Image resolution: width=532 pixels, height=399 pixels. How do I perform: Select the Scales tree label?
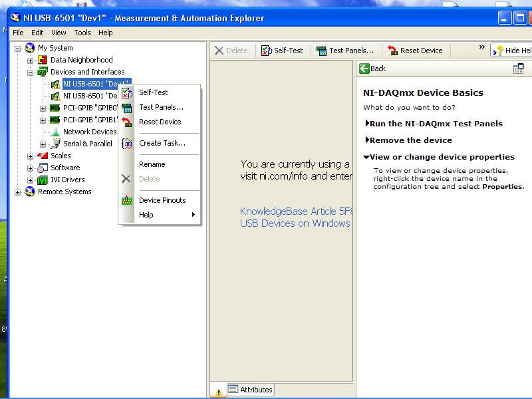(61, 156)
